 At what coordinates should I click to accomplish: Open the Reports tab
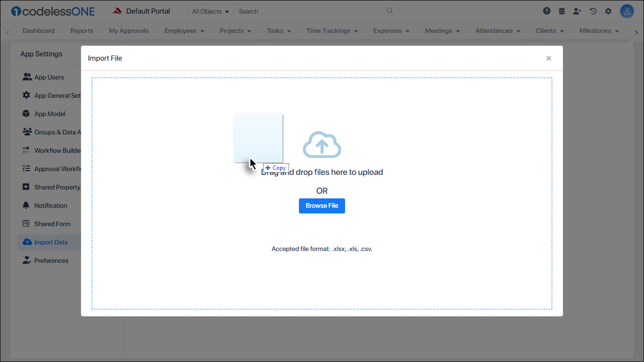tap(82, 31)
